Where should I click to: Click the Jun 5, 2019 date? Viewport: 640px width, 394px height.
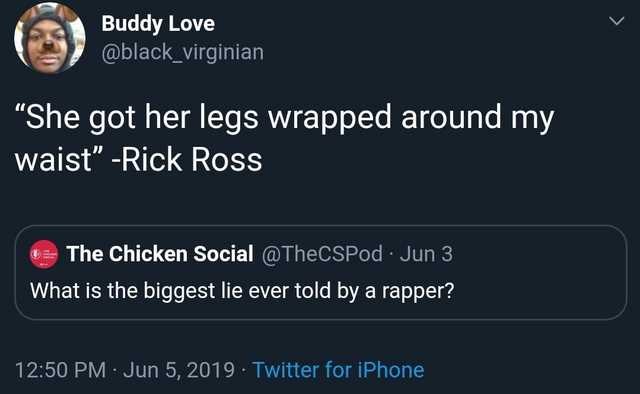(x=179, y=370)
